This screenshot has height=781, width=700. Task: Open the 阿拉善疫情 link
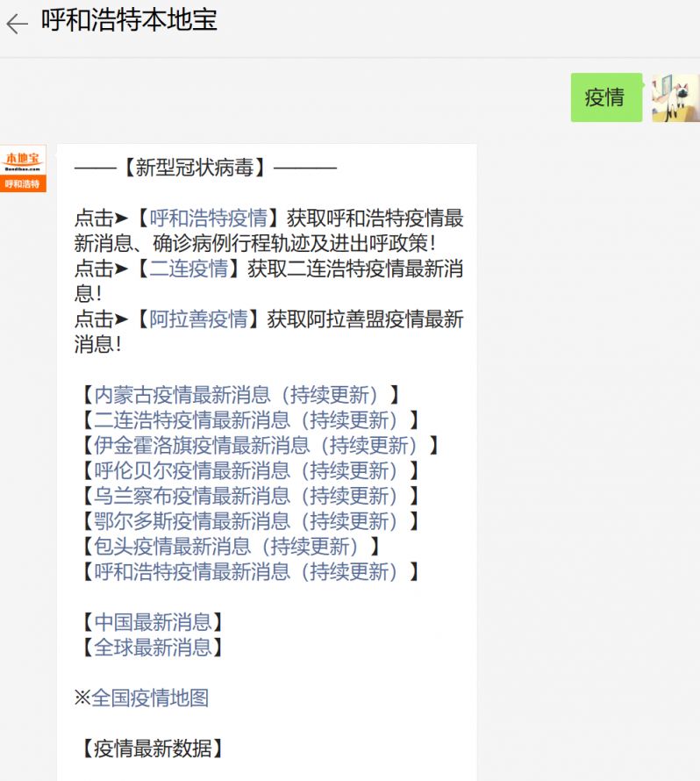click(198, 319)
